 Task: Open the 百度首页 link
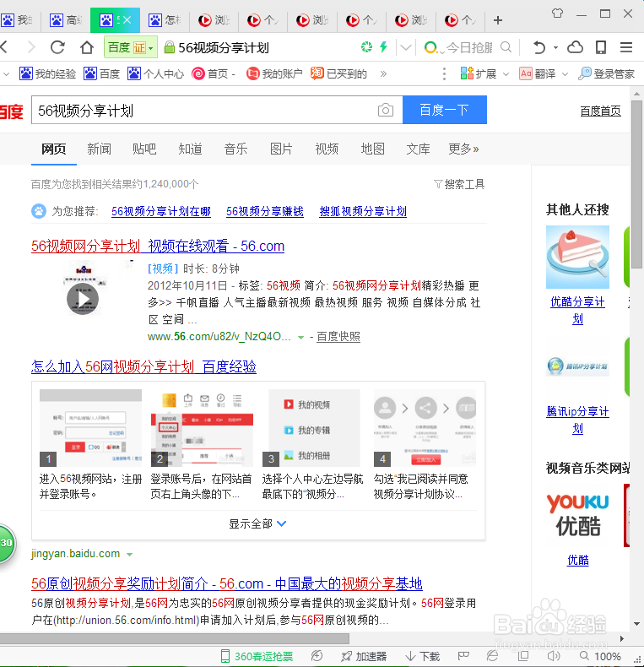(600, 111)
